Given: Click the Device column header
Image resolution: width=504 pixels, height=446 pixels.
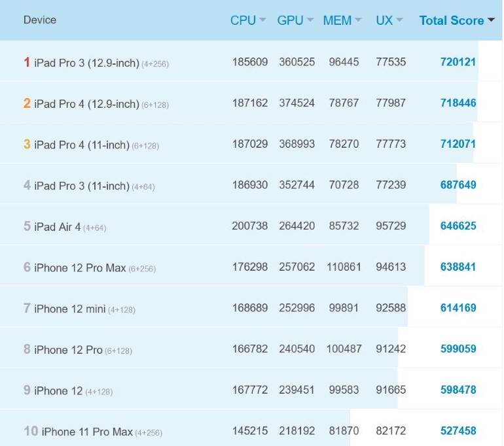Looking at the screenshot, I should (40, 20).
